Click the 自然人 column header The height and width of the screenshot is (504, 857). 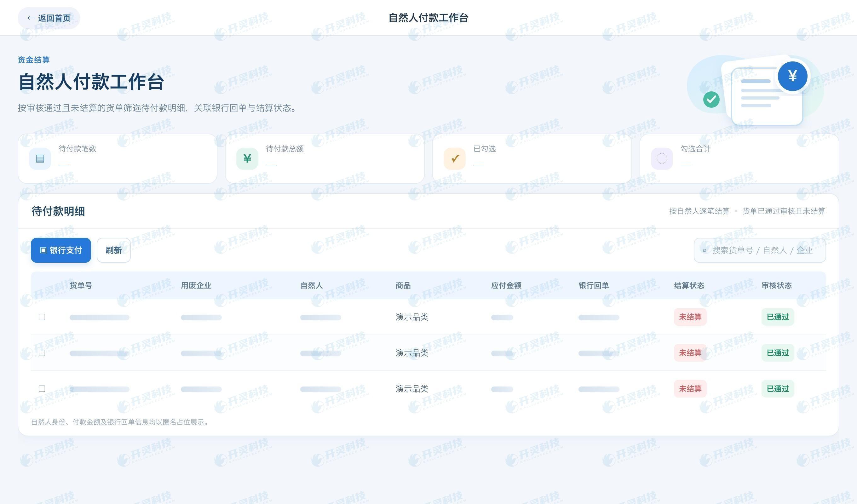pos(312,286)
